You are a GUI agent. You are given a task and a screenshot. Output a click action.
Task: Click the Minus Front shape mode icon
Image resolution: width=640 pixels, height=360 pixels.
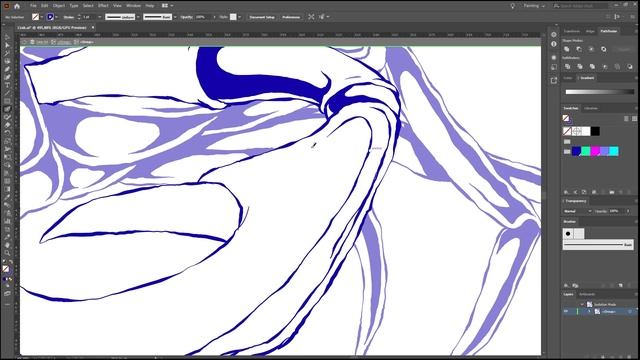click(x=579, y=49)
